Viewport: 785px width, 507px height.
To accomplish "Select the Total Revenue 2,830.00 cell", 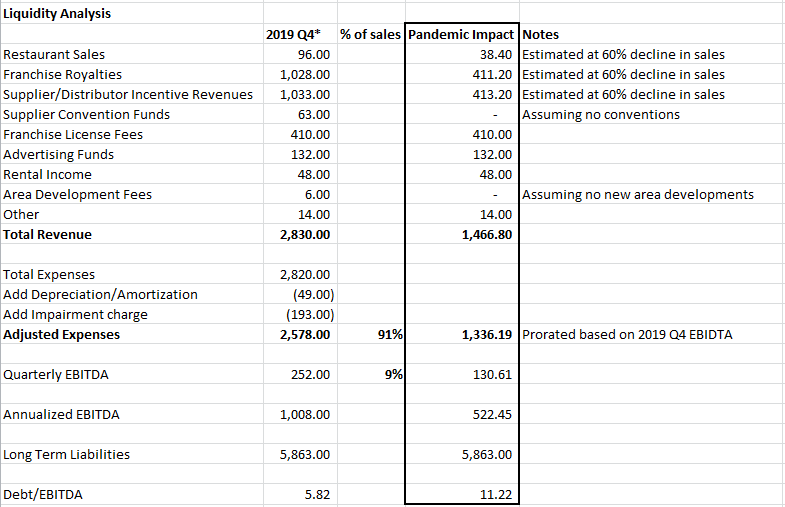I will 300,234.
